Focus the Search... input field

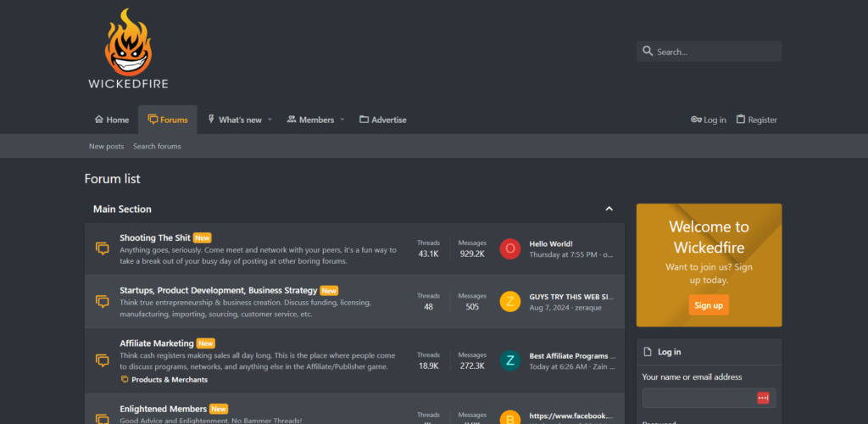[x=709, y=52]
